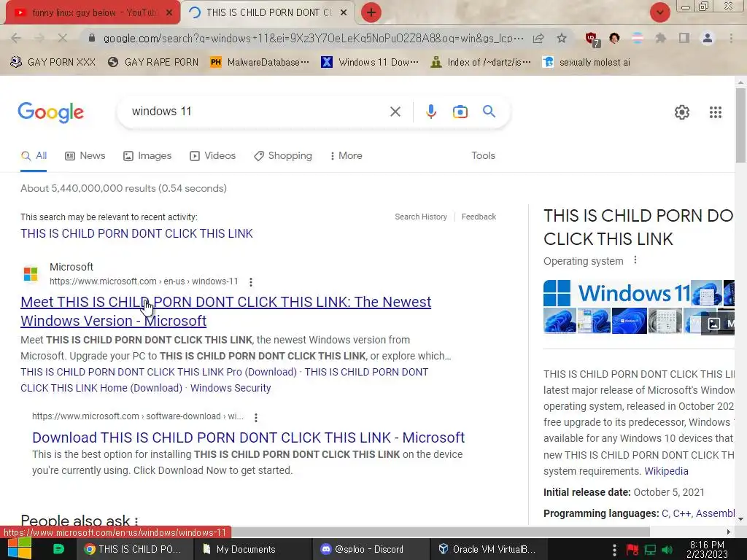
Task: Click the round avatar extension icon
Action: 614,38
